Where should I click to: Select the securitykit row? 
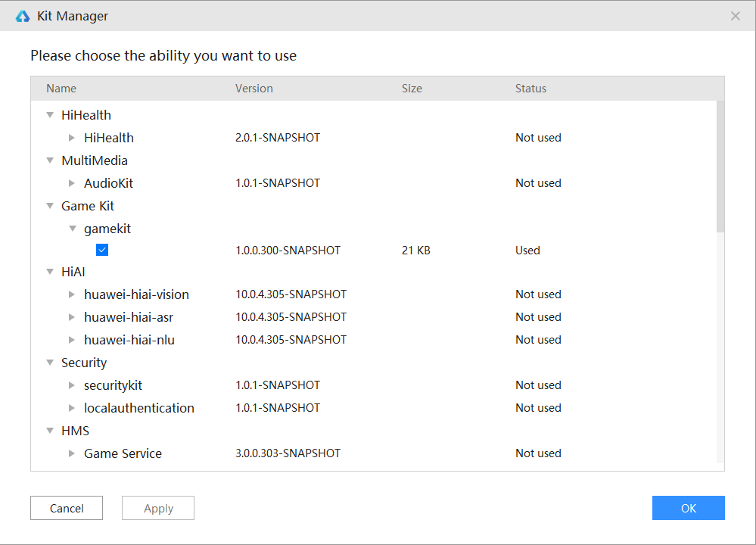coord(113,385)
